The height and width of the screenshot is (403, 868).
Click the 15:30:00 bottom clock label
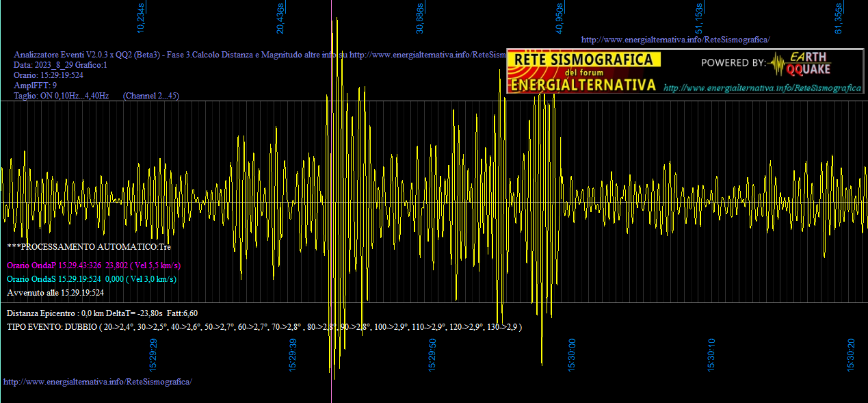click(572, 355)
